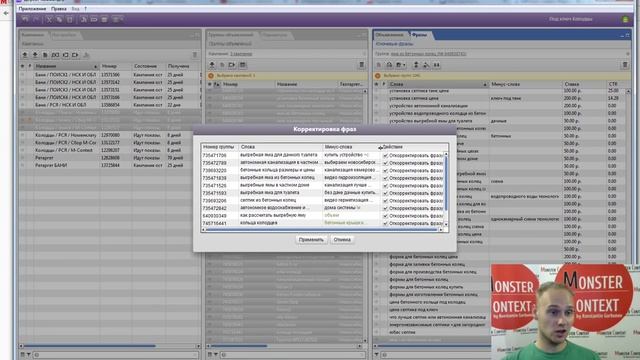Click the trash icon in the Phrases panel
The width and height of the screenshot is (640, 360).
[624, 65]
